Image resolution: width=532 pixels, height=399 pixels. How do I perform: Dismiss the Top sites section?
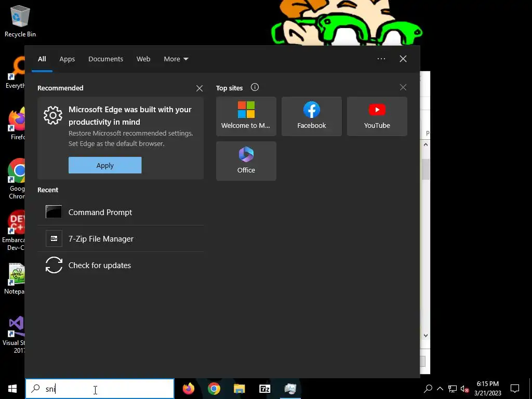tap(403, 87)
